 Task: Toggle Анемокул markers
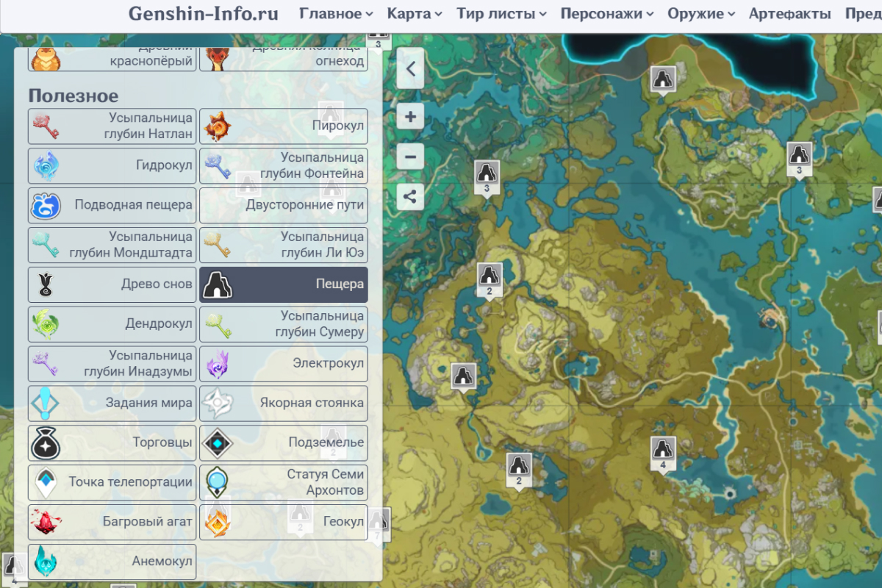tap(112, 562)
